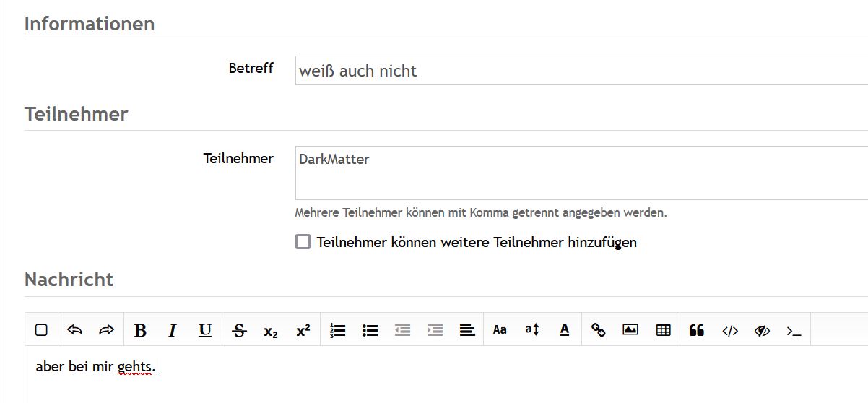Open the text color picker

coord(565,330)
